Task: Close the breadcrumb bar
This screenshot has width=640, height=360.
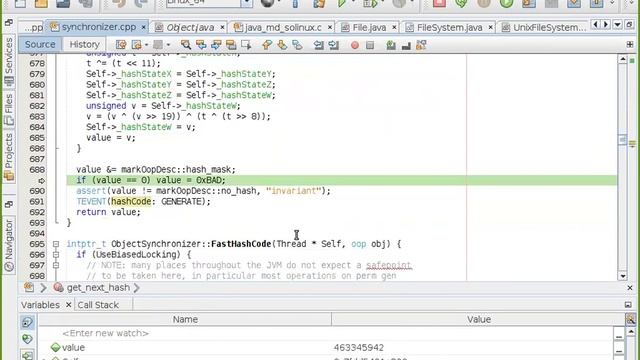Action: pyautogui.click(x=630, y=288)
